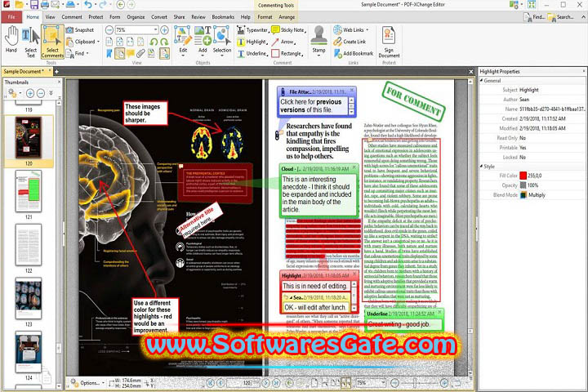Toggle the attachments paperclip pane icon

pos(140,54)
